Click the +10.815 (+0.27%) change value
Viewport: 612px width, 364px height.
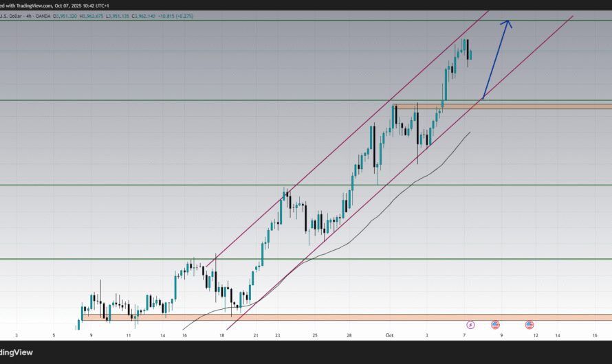[175, 16]
